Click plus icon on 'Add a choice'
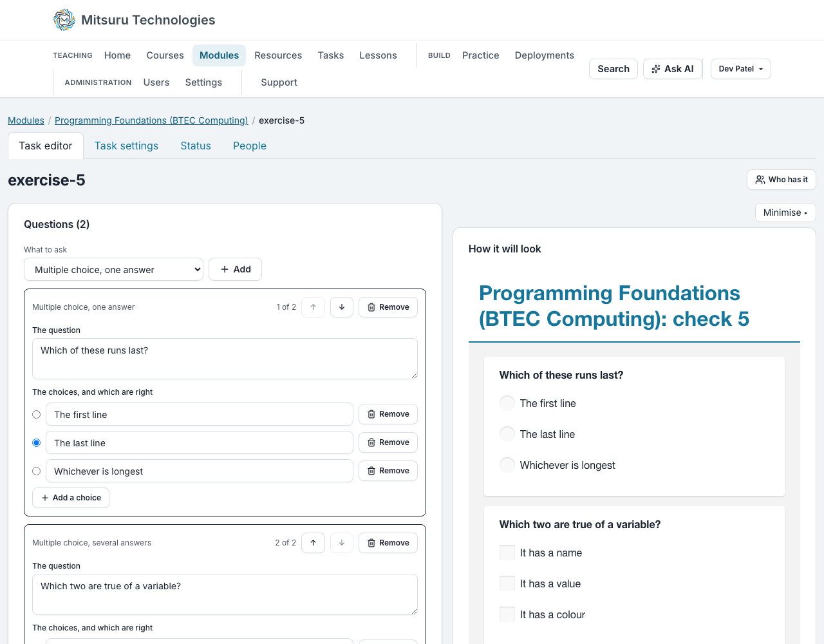 coord(45,498)
